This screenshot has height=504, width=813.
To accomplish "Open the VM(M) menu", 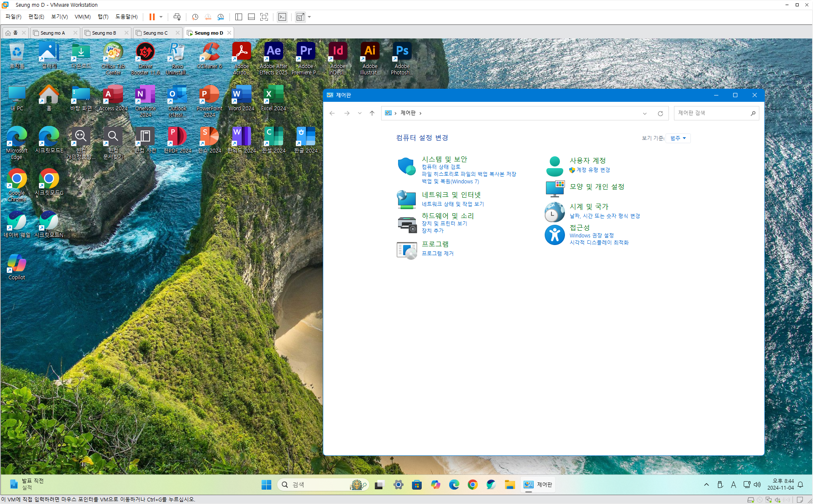I will 82,17.
